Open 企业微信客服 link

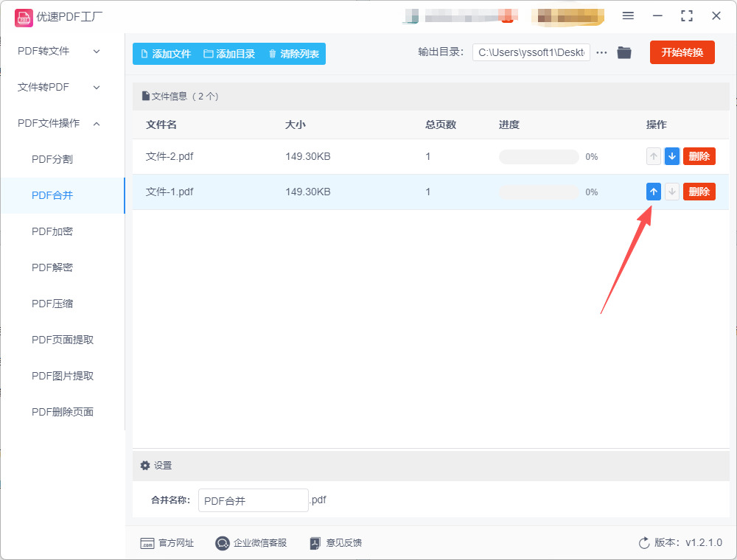(260, 543)
